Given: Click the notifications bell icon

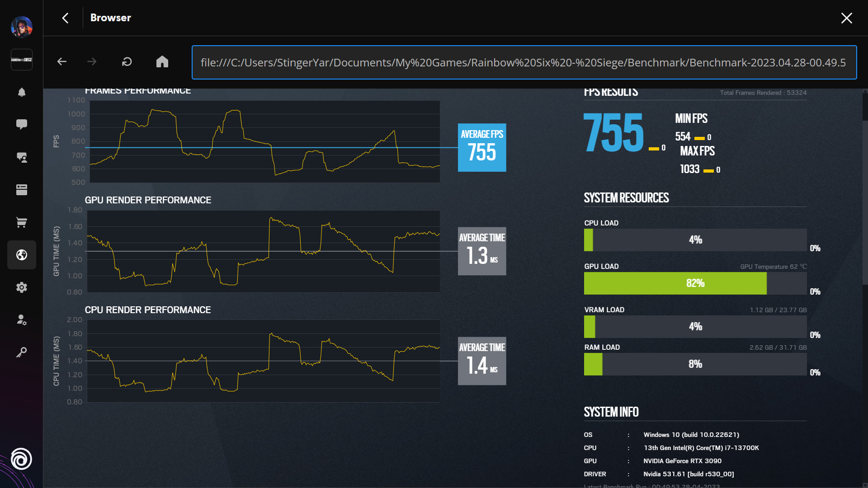Looking at the screenshot, I should (x=20, y=92).
